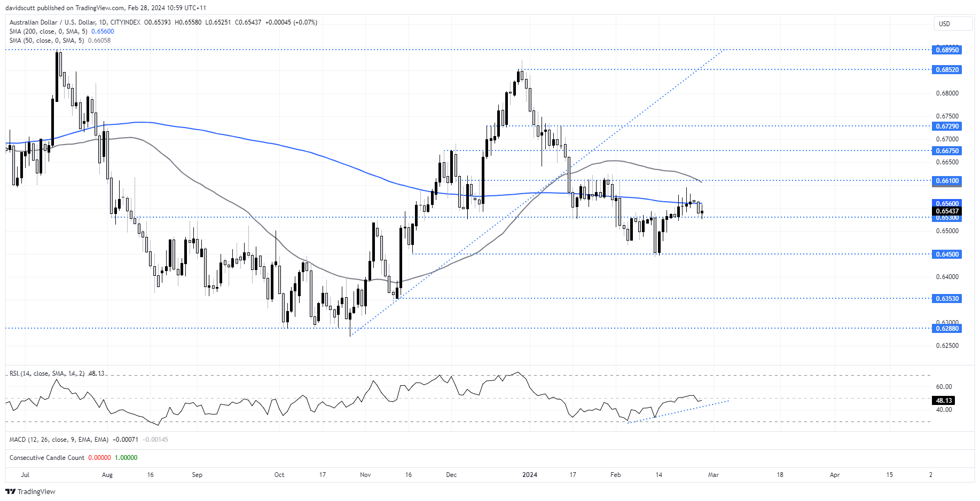Screen dimensions: 980x501
Task: Select the 0.68520 price level label
Action: click(947, 69)
